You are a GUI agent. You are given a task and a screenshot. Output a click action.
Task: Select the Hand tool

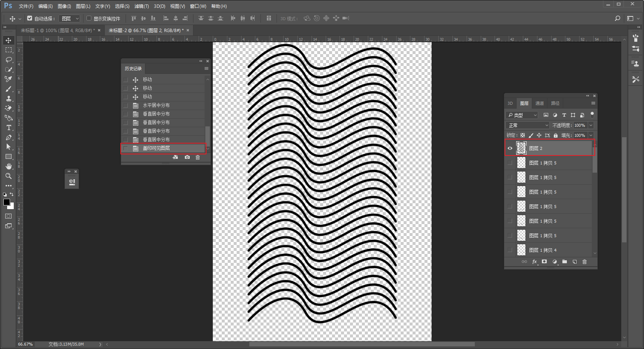[x=9, y=166]
